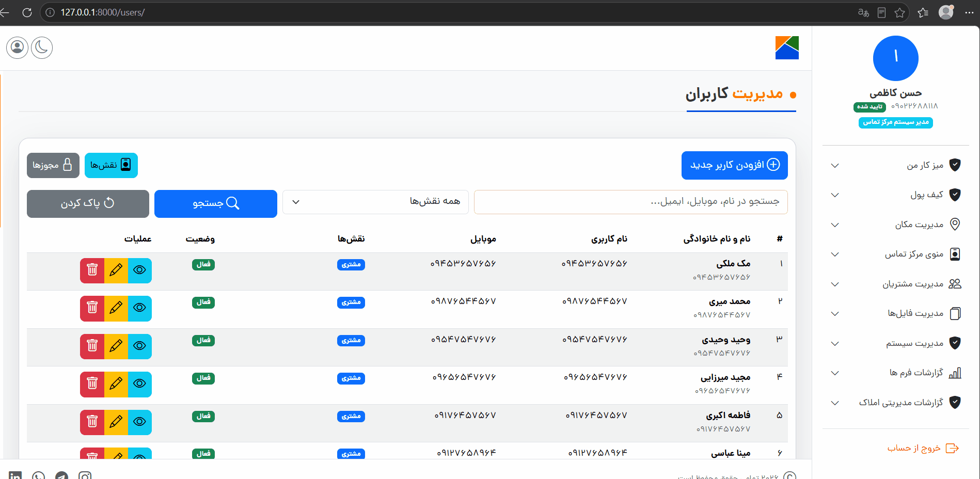Click the پاک کردن reset button
This screenshot has height=479, width=980.
[x=88, y=203]
